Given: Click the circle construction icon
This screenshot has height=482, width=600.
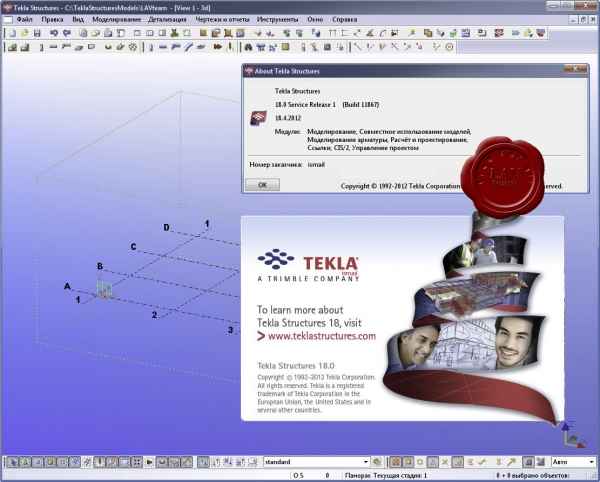Looking at the screenshot, I should [x=450, y=47].
